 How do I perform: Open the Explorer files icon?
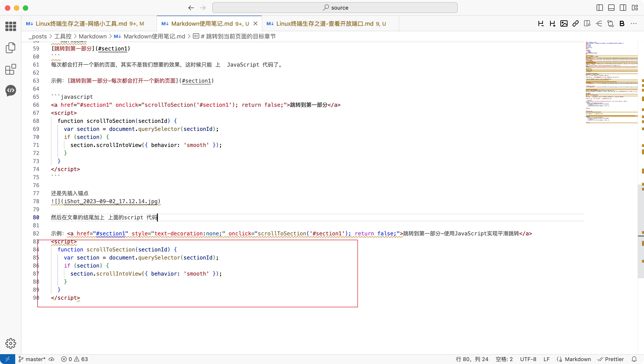(x=11, y=48)
